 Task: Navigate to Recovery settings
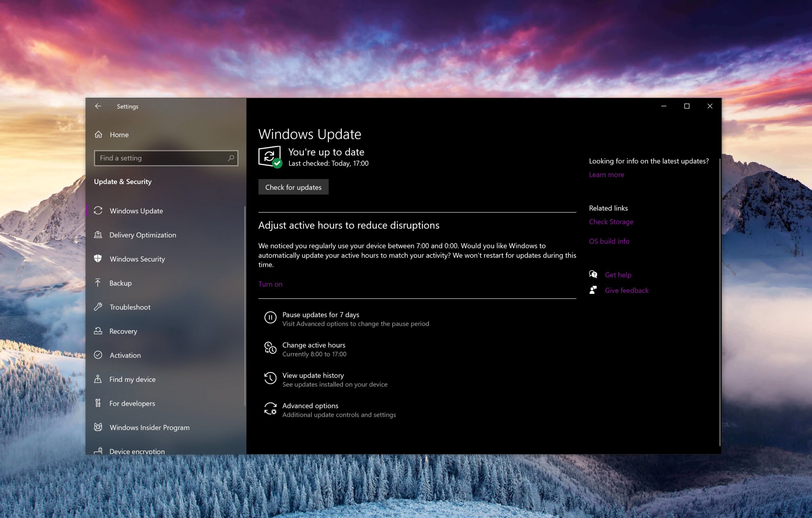165,331
